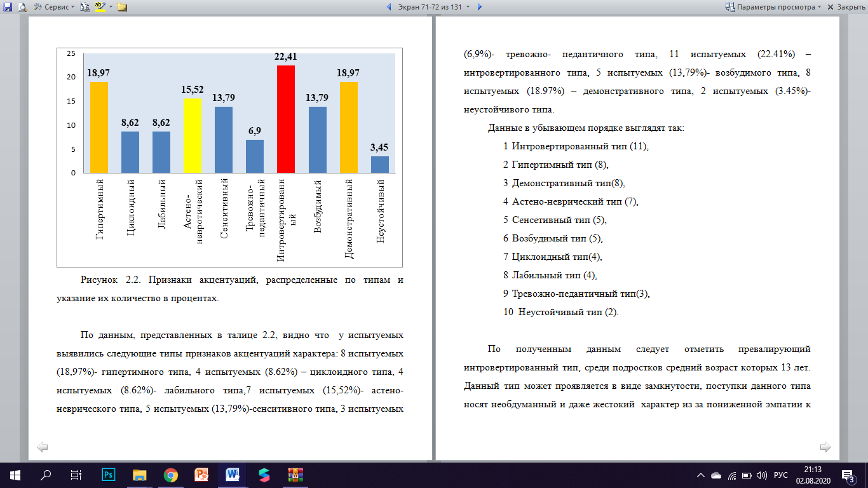868x488 pixels.
Task: Flip forward using the bottom right page arrow
Action: (x=825, y=447)
